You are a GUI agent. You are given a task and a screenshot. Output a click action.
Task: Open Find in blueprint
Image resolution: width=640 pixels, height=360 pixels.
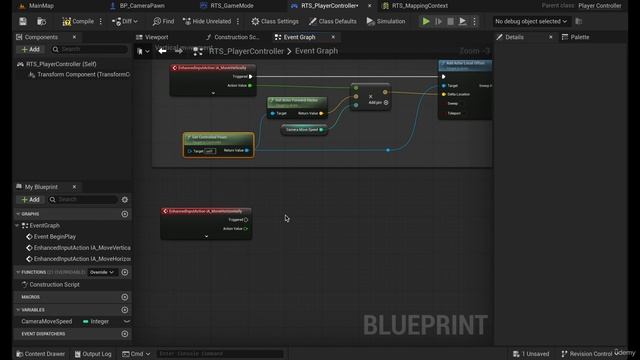coord(163,21)
